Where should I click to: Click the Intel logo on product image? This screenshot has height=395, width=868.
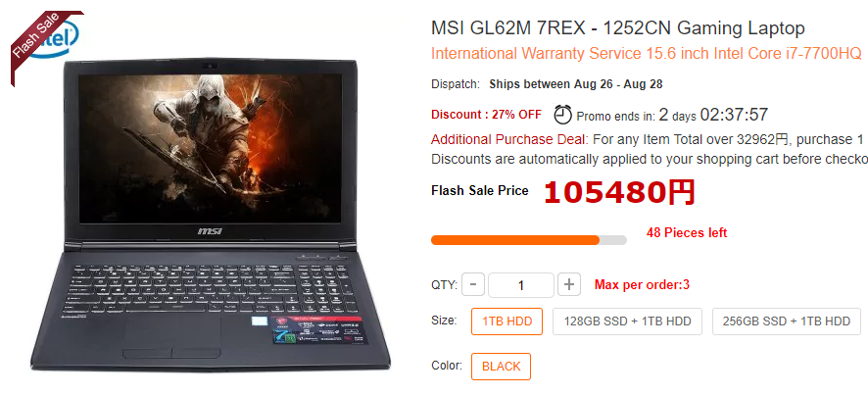coord(58,40)
